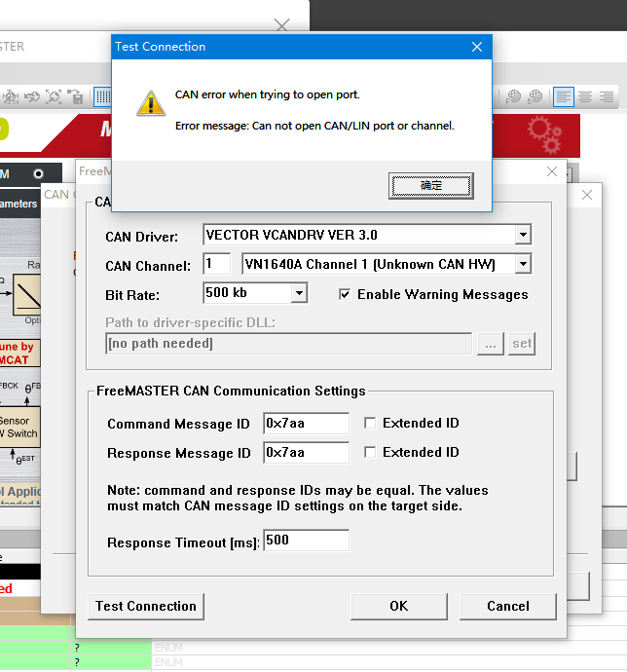Cancel the CAN settings dialog
Screen dimensions: 627x672
tap(508, 606)
